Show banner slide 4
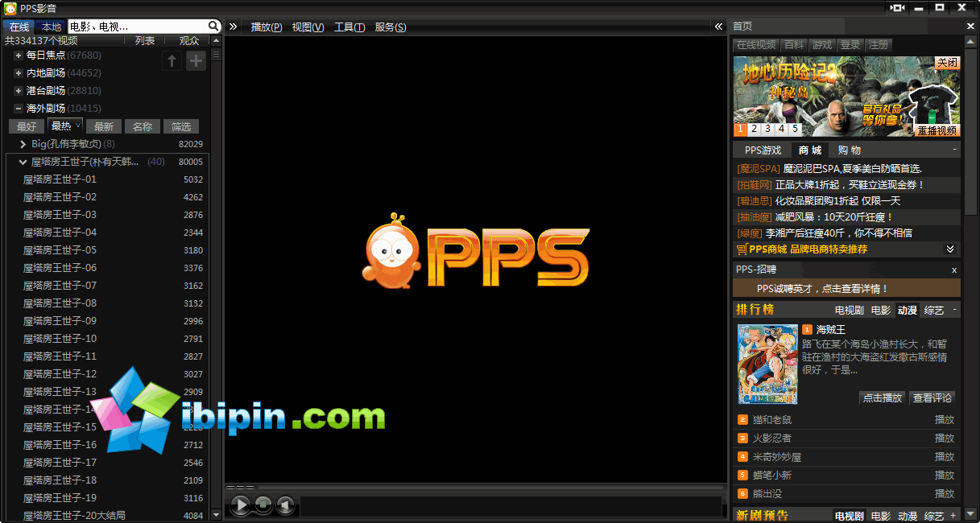This screenshot has width=980, height=523. [781, 129]
